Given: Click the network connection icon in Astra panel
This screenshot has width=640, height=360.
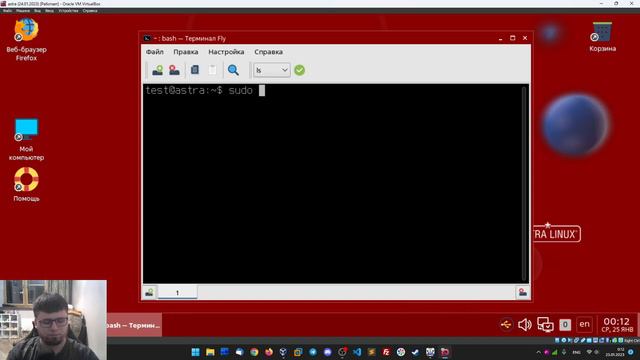Looking at the screenshot, I should pos(545,325).
